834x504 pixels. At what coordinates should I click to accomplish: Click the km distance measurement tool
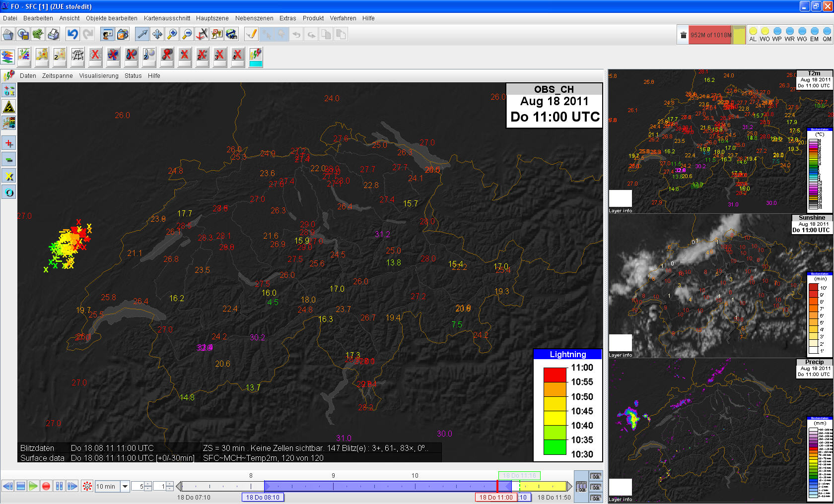click(x=232, y=34)
